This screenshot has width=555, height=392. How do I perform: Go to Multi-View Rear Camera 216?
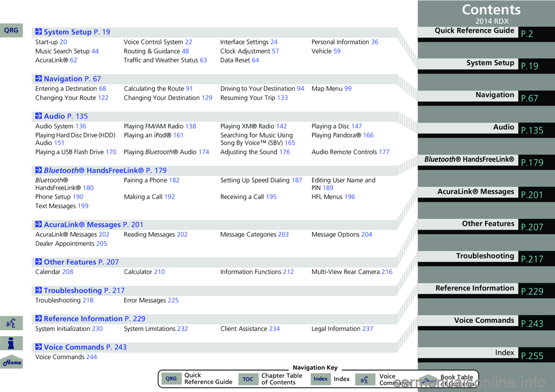(x=352, y=272)
